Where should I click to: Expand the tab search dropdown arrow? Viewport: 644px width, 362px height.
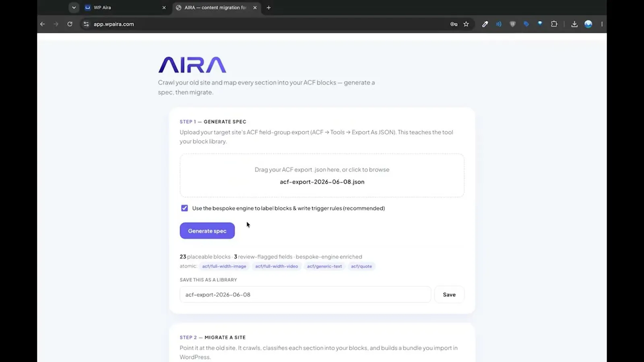(74, 8)
